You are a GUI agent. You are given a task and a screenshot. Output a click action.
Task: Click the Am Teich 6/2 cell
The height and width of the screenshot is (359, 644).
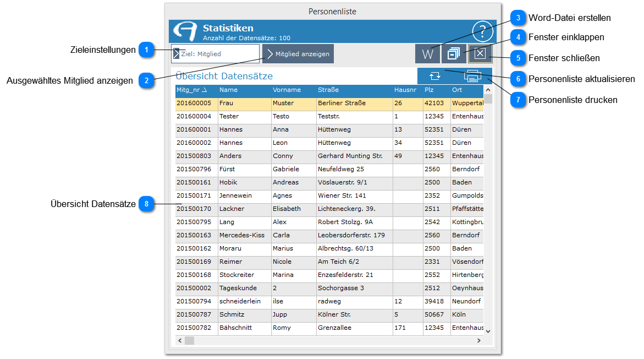coord(354,262)
